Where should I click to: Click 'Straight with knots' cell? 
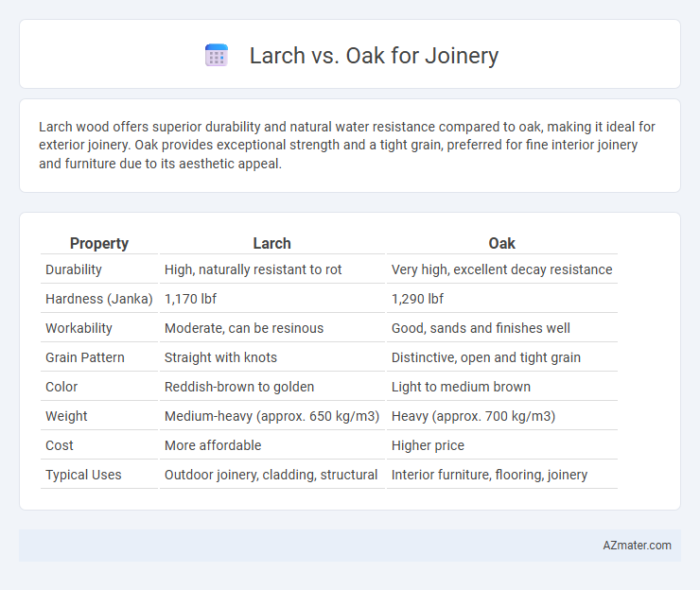[x=271, y=357]
